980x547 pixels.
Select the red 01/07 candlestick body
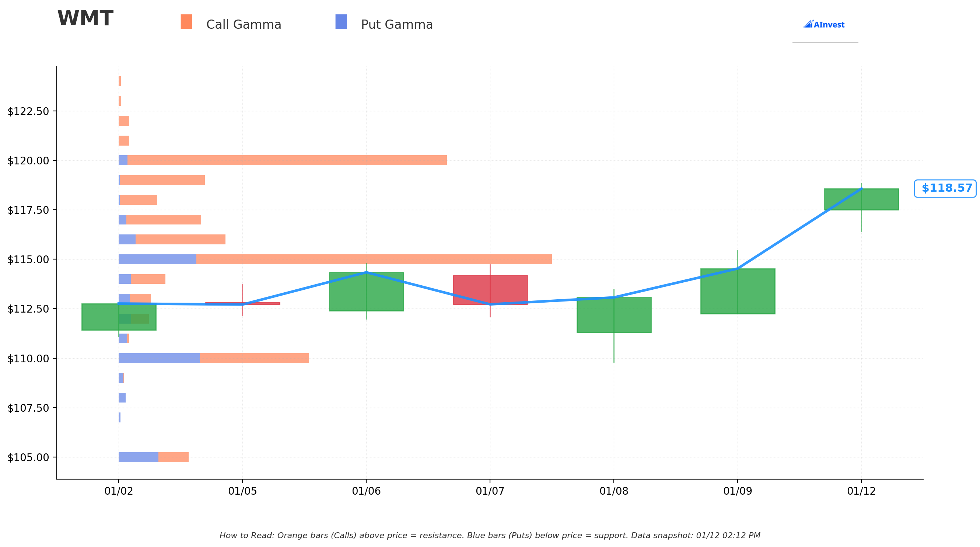pyautogui.click(x=490, y=290)
